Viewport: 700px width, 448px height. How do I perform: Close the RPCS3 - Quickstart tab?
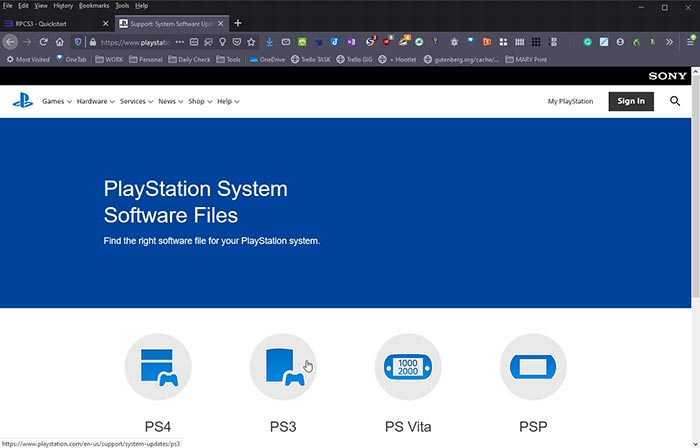[106, 24]
